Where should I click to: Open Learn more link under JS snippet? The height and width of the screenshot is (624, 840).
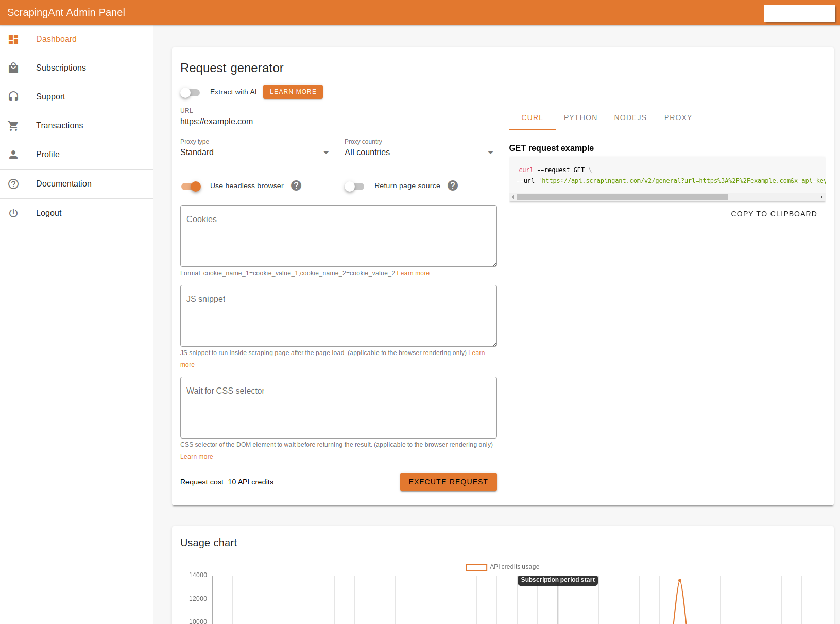pyautogui.click(x=476, y=353)
